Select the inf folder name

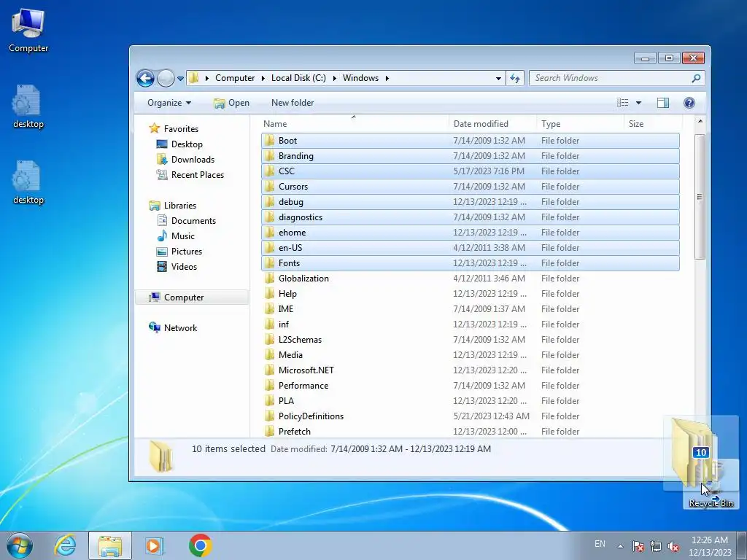[284, 324]
